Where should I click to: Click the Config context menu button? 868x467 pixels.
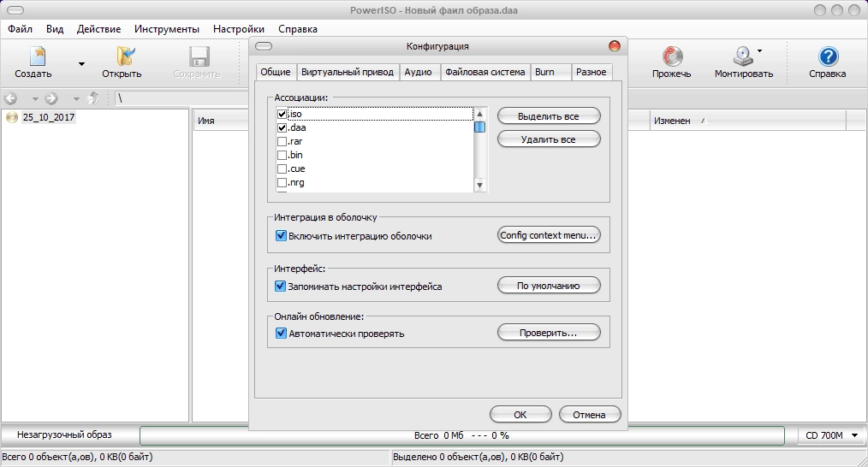(x=549, y=235)
